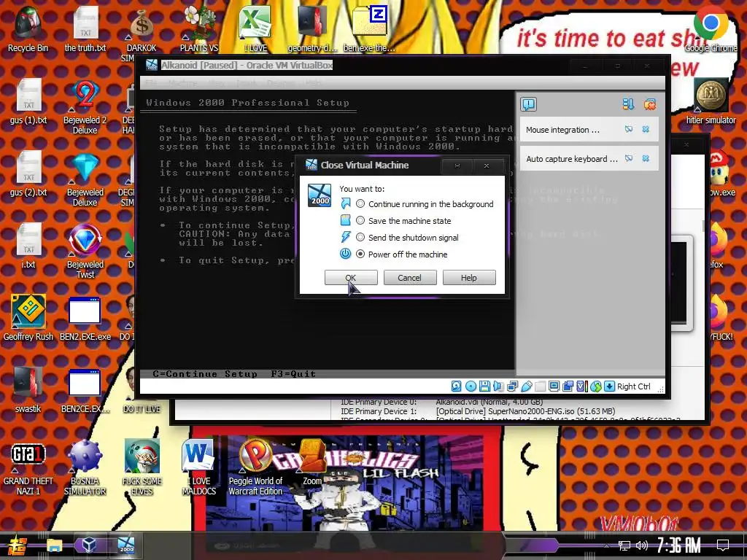Screen dimensions: 747x560
Task: Select Geoffrey Rush desktop shortcut
Action: pos(28,318)
